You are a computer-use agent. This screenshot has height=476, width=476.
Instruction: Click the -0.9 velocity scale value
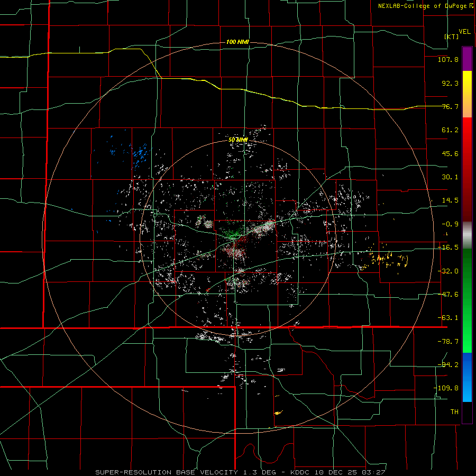click(450, 224)
